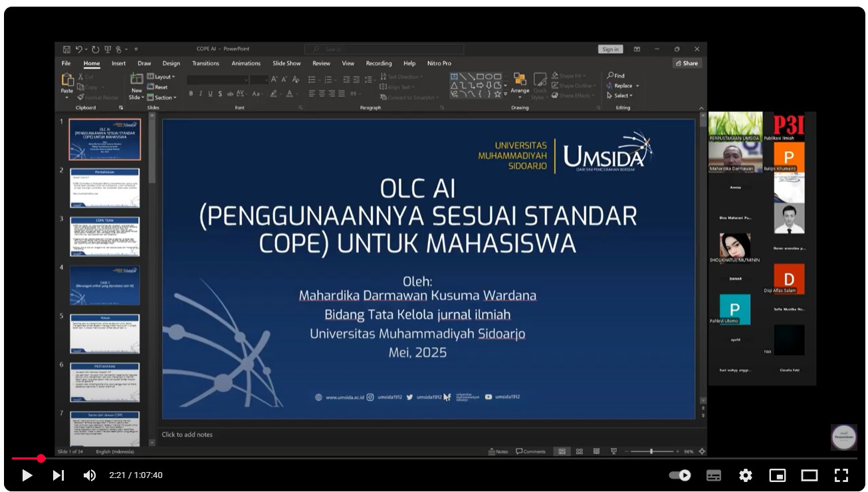Image resolution: width=868 pixels, height=492 pixels.
Task: Switch to Slide Sorter view
Action: click(x=580, y=451)
